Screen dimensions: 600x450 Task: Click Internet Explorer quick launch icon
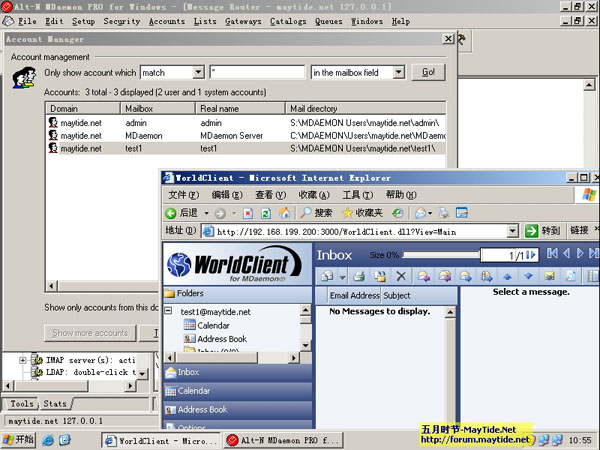coord(47,439)
